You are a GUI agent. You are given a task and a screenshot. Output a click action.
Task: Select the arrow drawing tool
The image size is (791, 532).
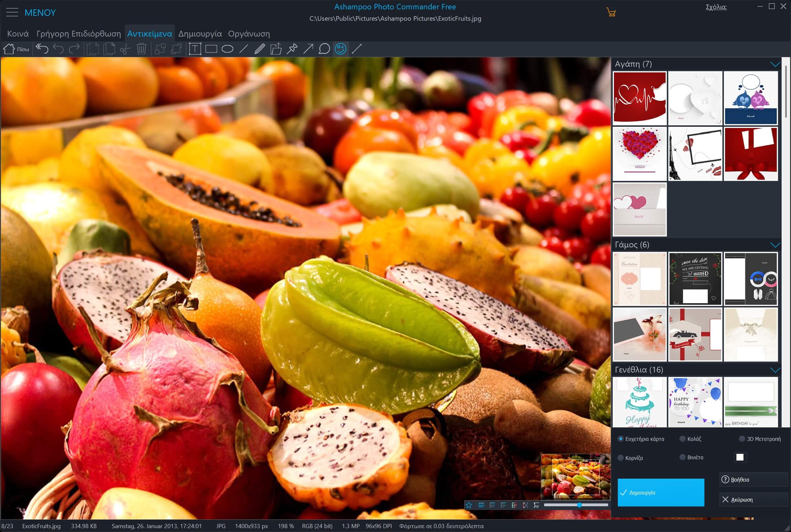click(308, 49)
